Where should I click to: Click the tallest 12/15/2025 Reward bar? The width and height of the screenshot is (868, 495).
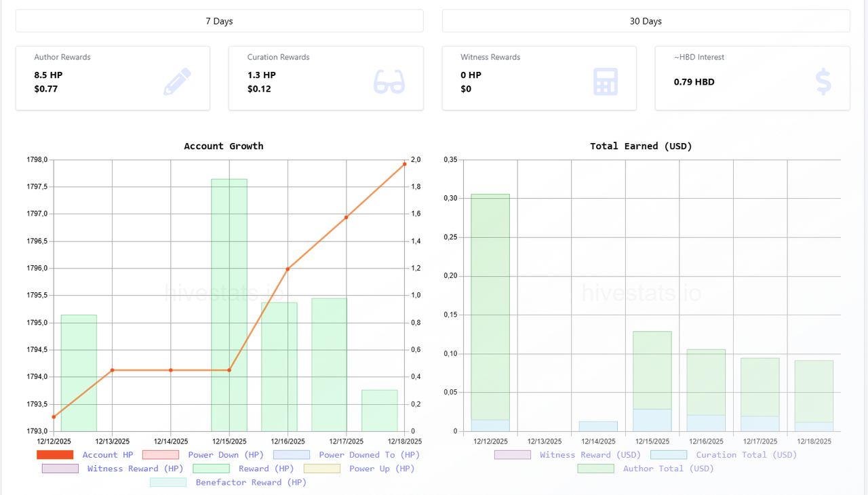point(229,305)
